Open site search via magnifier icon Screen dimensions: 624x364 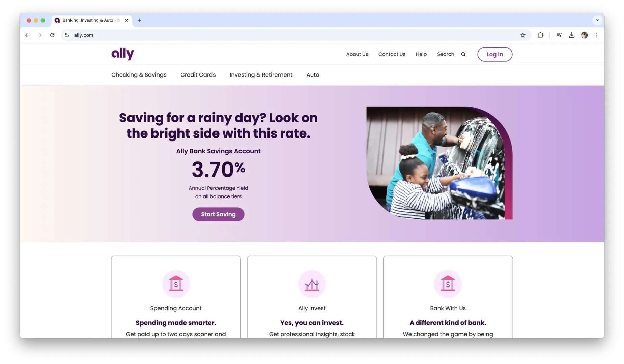coord(463,54)
